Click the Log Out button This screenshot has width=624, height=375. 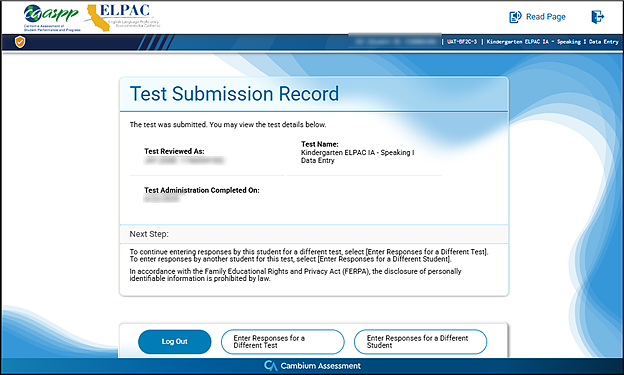pyautogui.click(x=174, y=342)
